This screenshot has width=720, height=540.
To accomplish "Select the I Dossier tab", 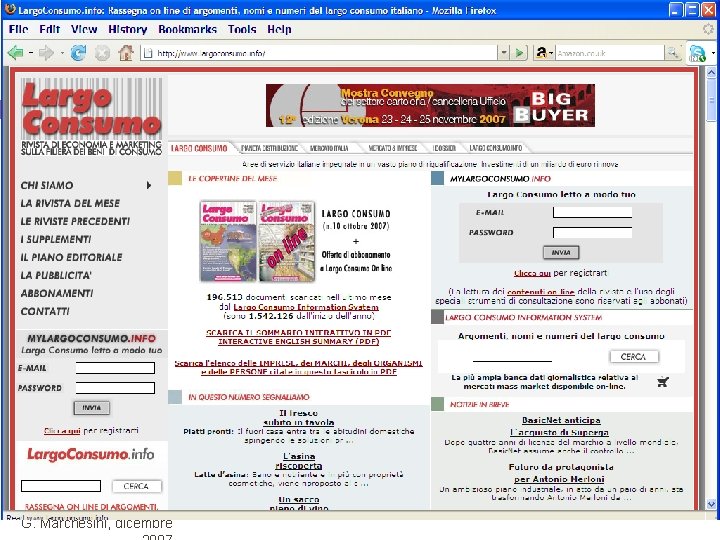I will [444, 148].
